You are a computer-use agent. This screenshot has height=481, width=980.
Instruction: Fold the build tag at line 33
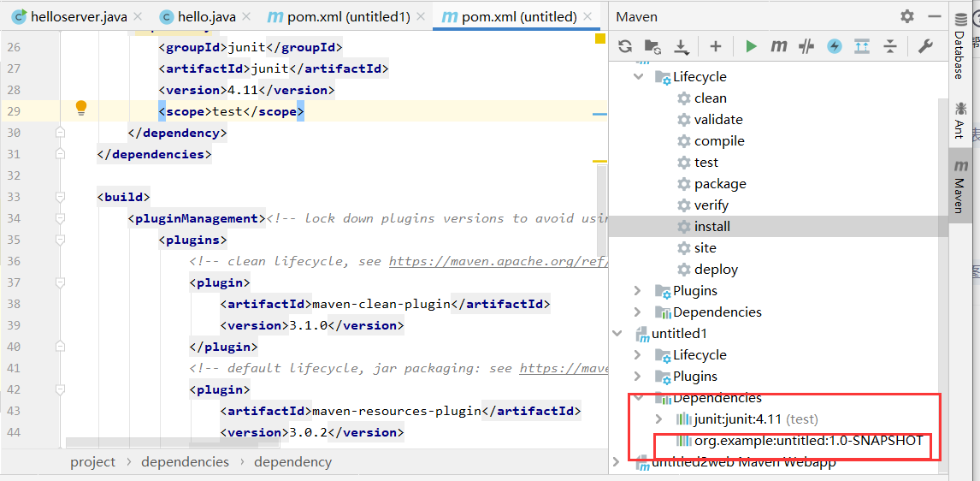[x=60, y=197]
